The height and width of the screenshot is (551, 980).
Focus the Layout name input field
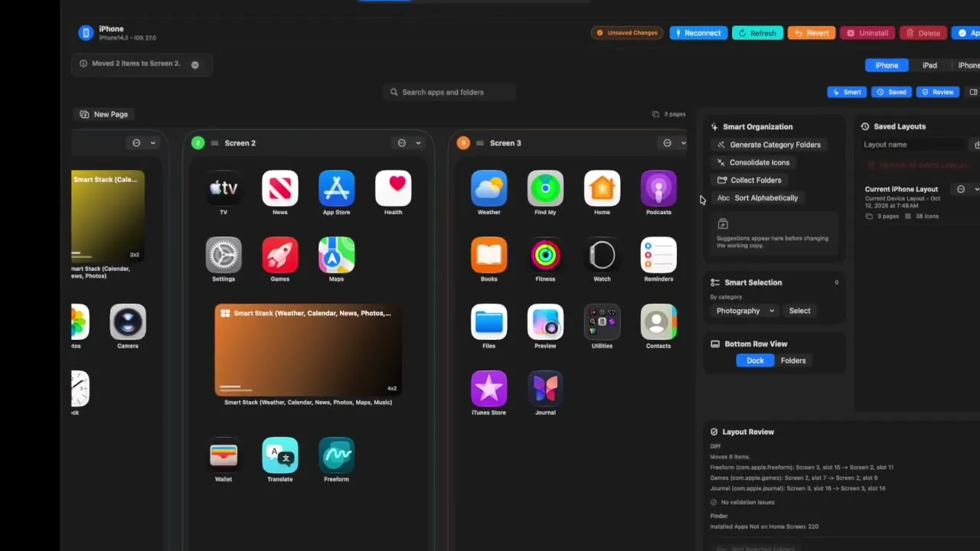point(913,145)
